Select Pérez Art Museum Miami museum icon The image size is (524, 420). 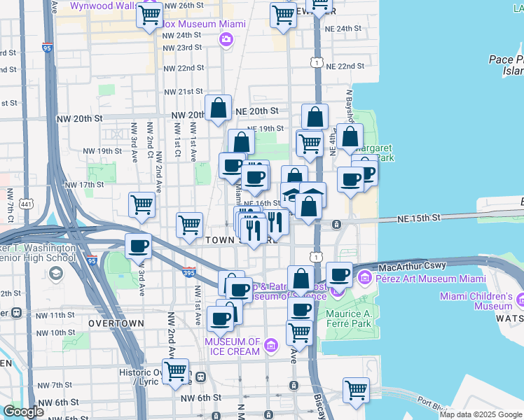[x=364, y=277]
